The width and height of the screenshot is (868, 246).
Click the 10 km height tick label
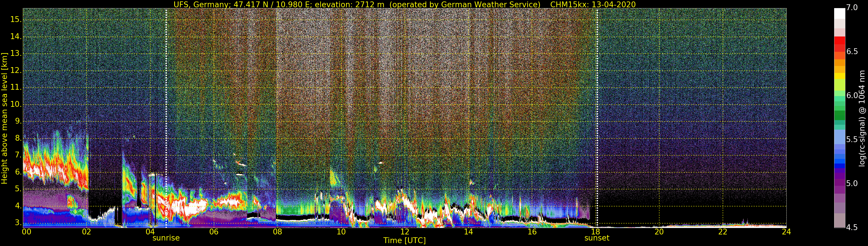coord(16,104)
